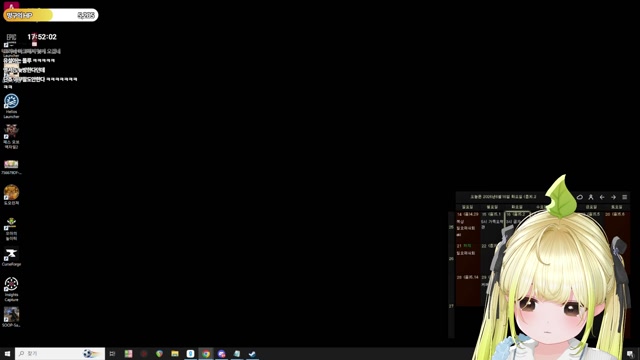
Task: Open the notification center in system tray
Action: pyautogui.click(x=630, y=354)
